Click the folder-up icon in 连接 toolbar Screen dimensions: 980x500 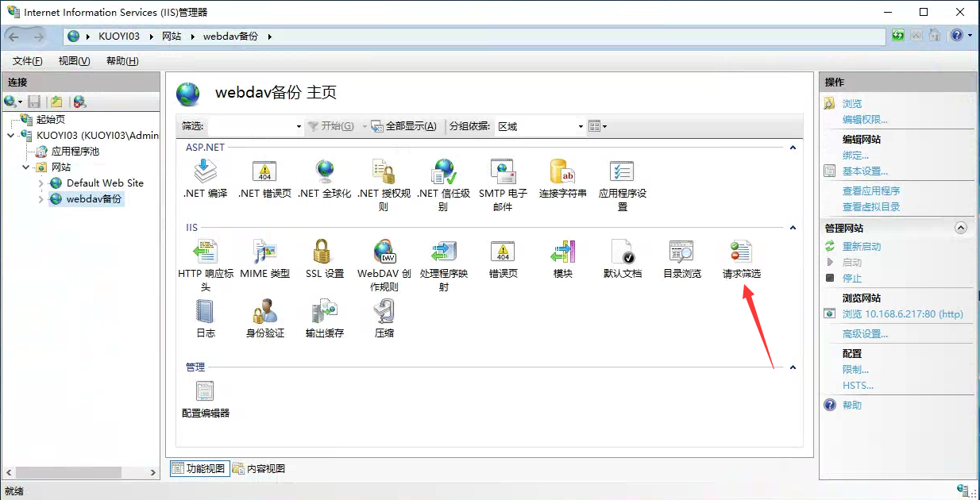click(x=56, y=102)
